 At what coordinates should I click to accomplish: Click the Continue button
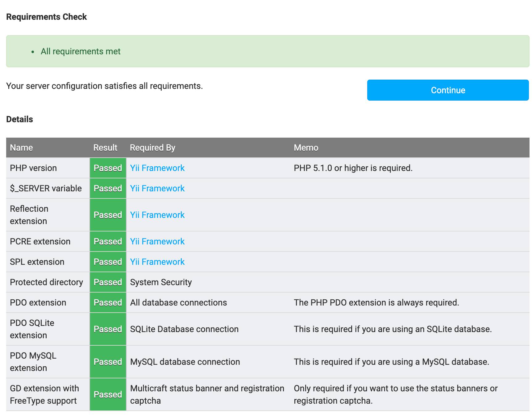[x=447, y=90]
